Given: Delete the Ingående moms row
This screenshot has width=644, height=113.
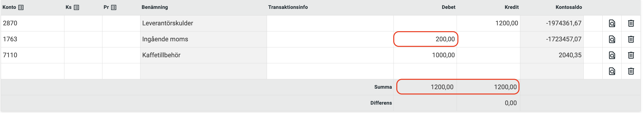Looking at the screenshot, I should (631, 39).
